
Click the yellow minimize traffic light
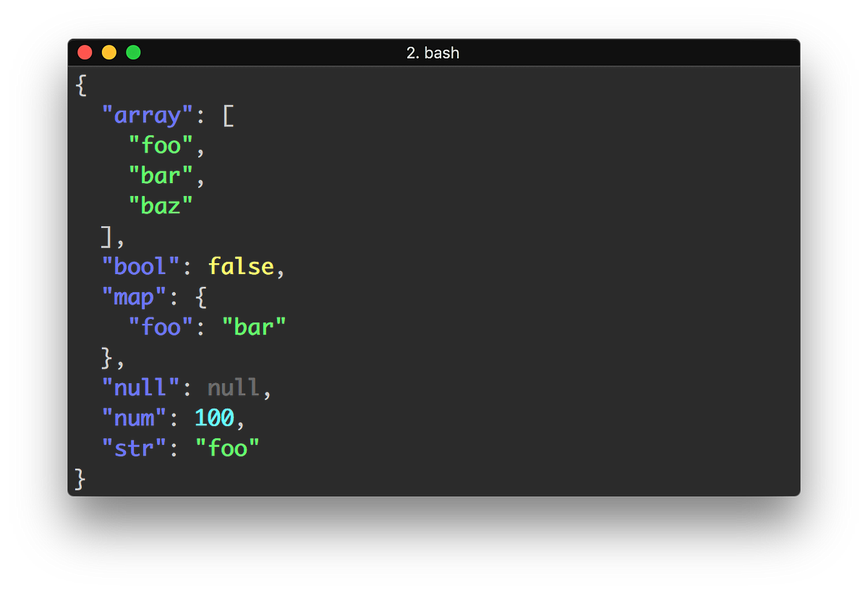(109, 51)
